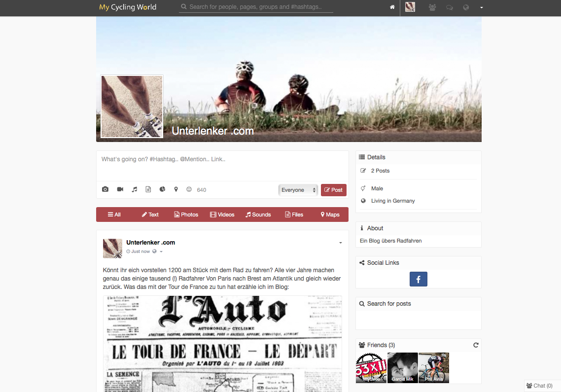This screenshot has width=561, height=392.
Task: Attach a sound with music note icon
Action: click(x=135, y=189)
